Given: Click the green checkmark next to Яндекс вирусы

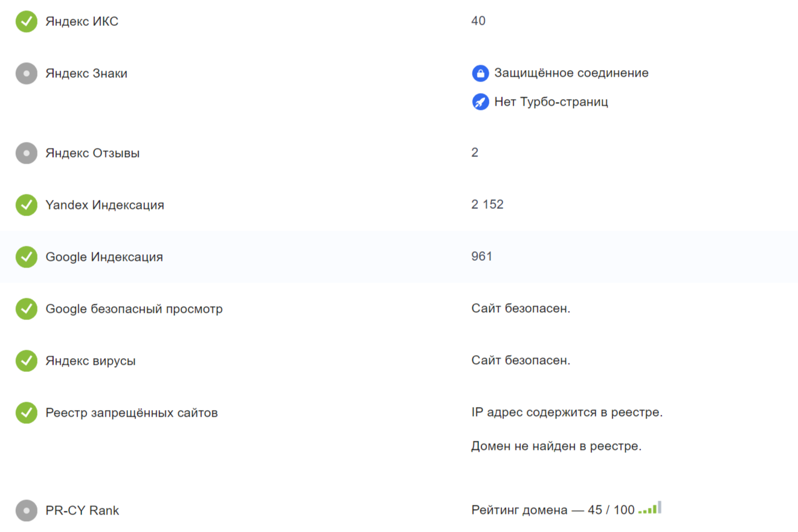Looking at the screenshot, I should point(26,361).
